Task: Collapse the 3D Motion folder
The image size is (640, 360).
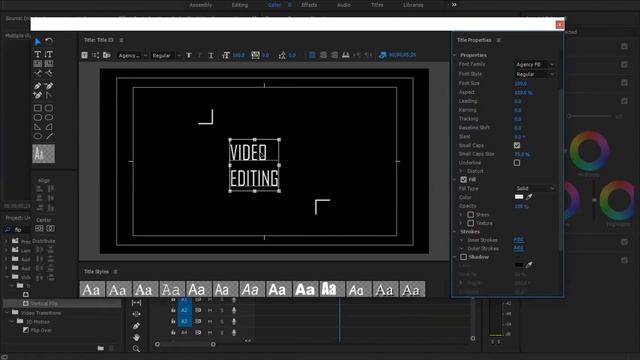Action: coord(12,322)
